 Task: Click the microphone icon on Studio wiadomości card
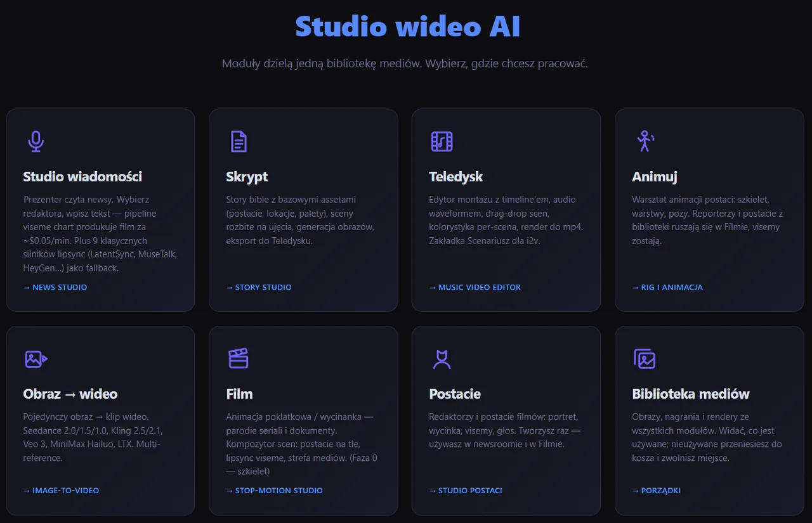(x=36, y=141)
